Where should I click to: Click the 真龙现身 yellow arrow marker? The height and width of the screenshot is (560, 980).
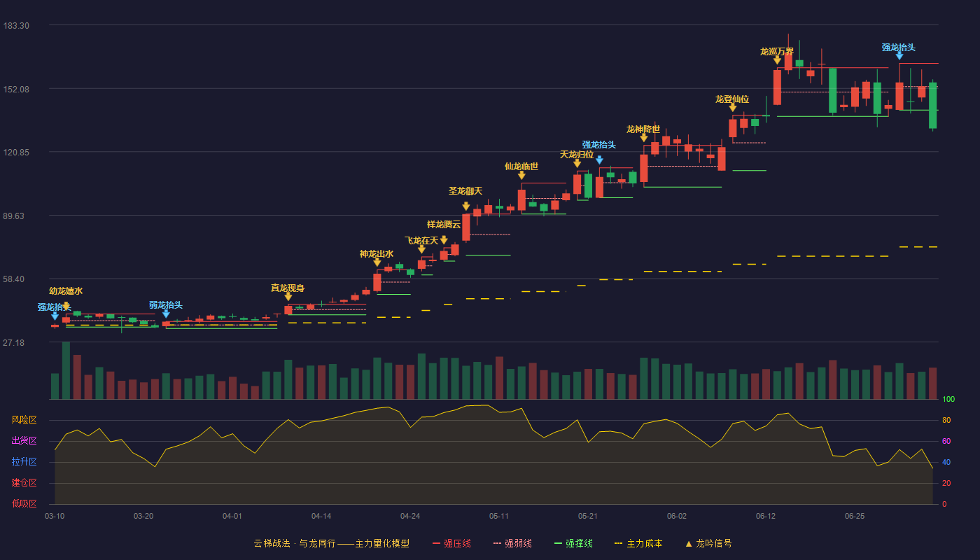pos(288,297)
